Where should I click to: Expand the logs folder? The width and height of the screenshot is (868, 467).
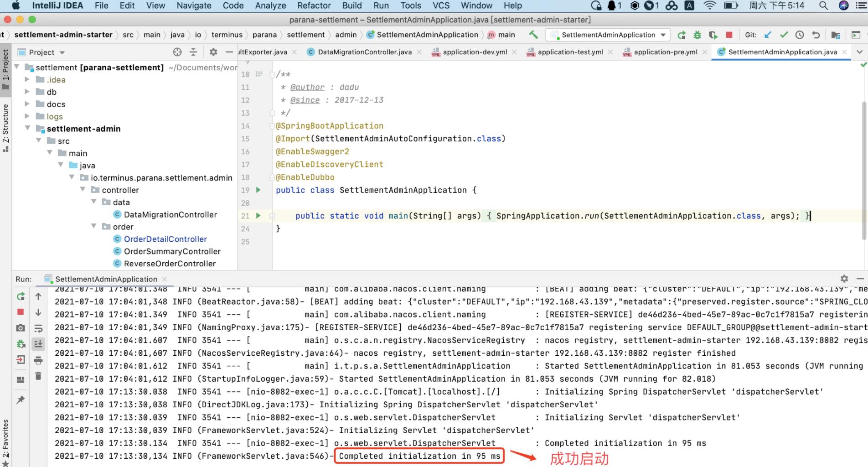(27, 116)
